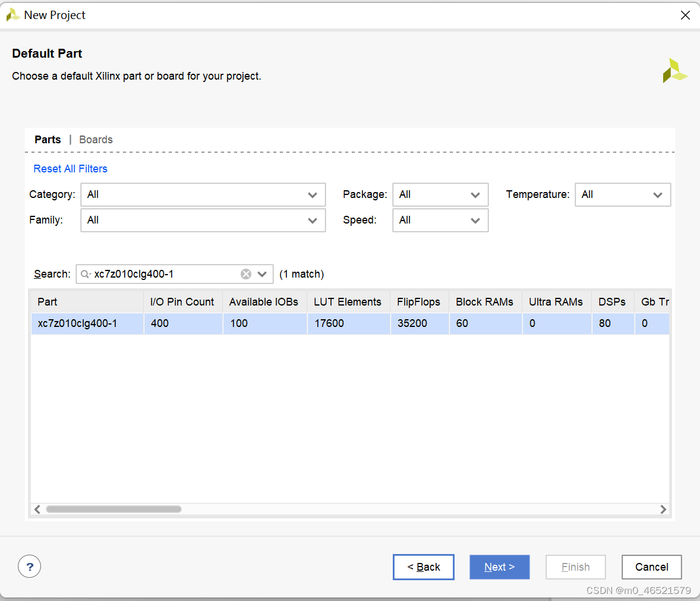Click left arrow of horizontal scrollbar
This screenshot has height=601, width=700.
37,509
